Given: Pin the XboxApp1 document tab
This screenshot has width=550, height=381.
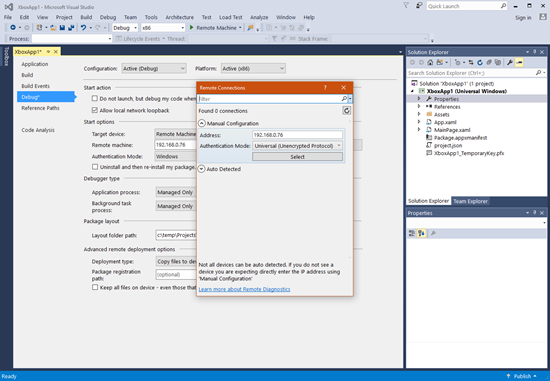Looking at the screenshot, I should coord(48,52).
